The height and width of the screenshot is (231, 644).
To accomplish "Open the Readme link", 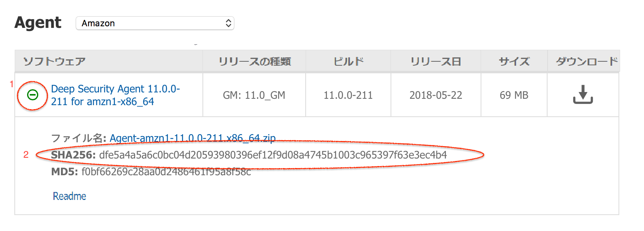I will [x=69, y=196].
